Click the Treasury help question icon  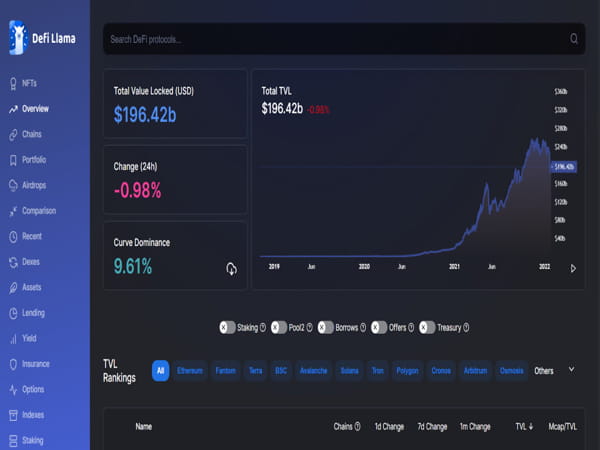[x=466, y=328]
